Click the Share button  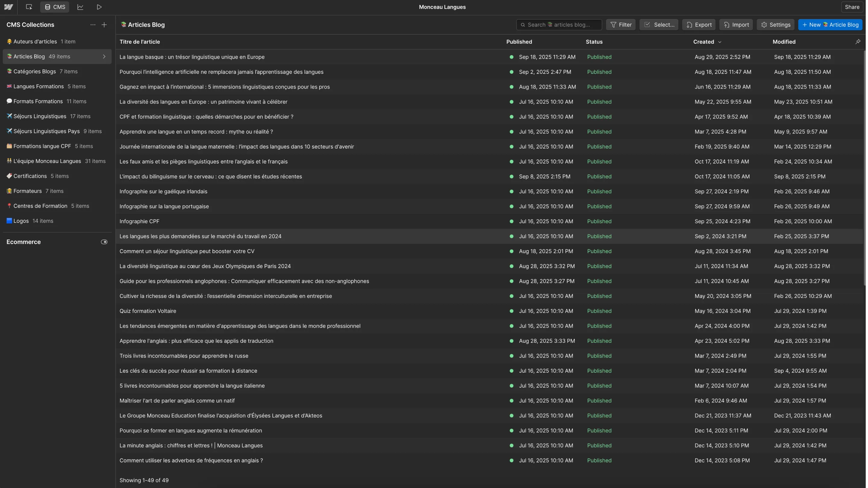point(851,7)
